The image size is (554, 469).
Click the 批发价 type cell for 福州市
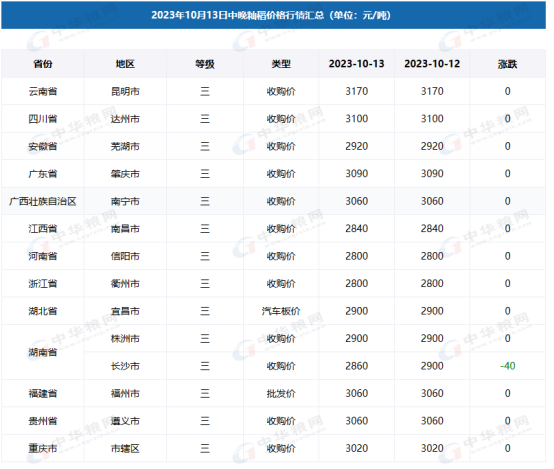point(281,393)
